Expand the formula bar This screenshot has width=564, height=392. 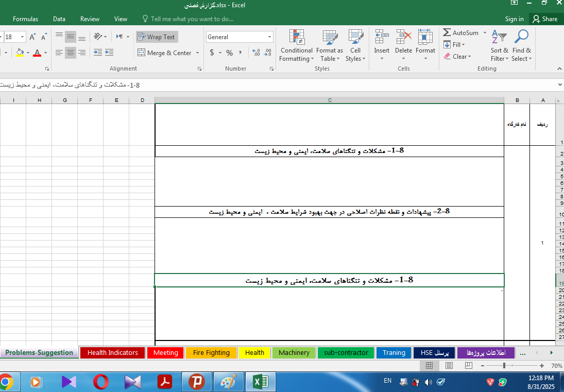pyautogui.click(x=559, y=84)
